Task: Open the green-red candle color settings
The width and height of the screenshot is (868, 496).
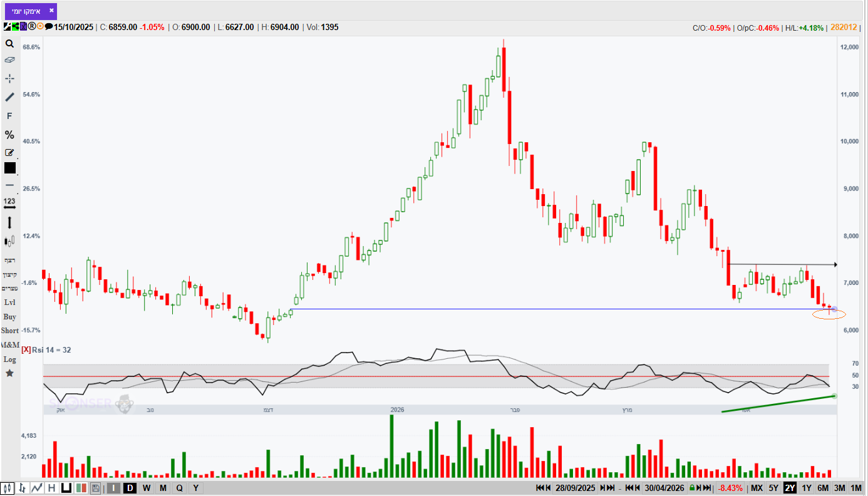Action: pyautogui.click(x=81, y=488)
